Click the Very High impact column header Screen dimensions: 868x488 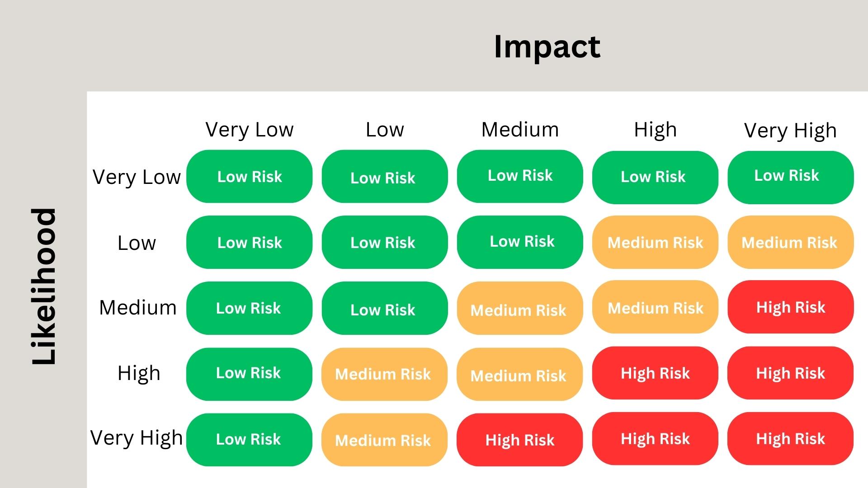790,131
